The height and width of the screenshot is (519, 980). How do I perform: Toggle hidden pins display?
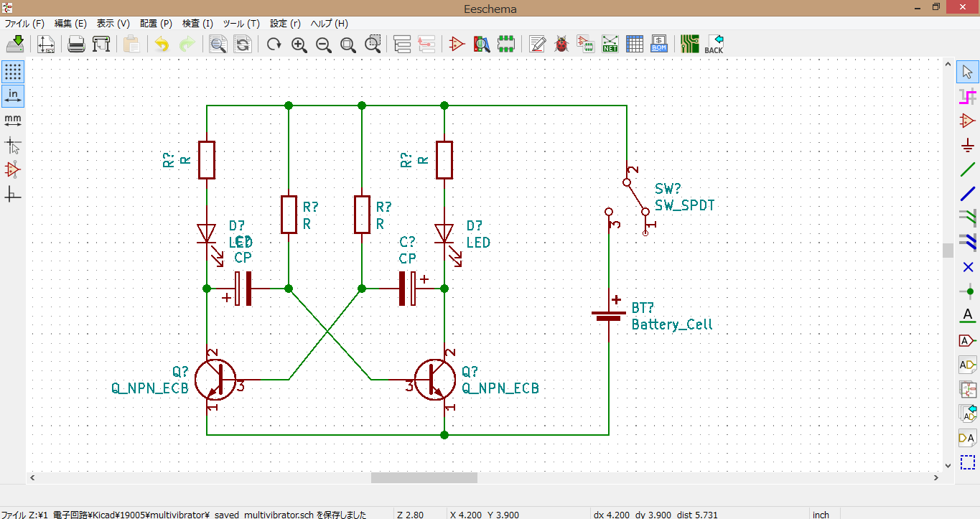click(x=13, y=169)
